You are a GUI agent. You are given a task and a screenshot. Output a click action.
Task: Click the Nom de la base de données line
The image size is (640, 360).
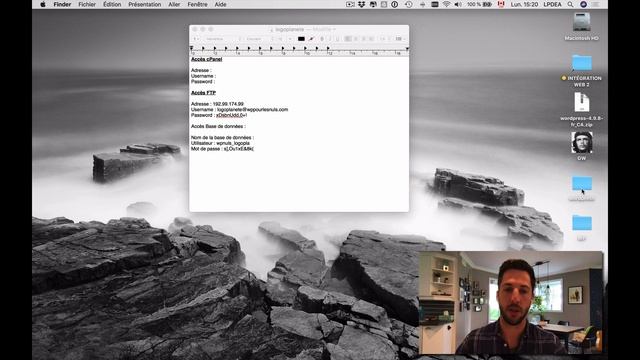(222, 138)
